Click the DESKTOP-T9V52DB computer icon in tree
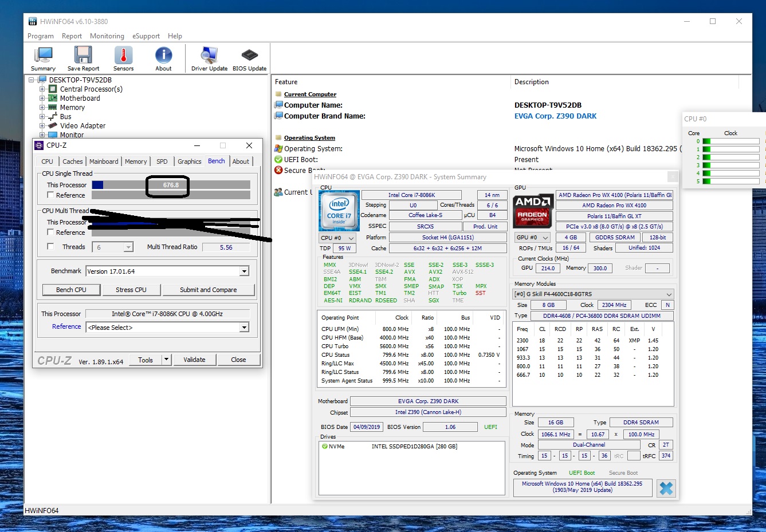The width and height of the screenshot is (766, 532). click(x=42, y=80)
